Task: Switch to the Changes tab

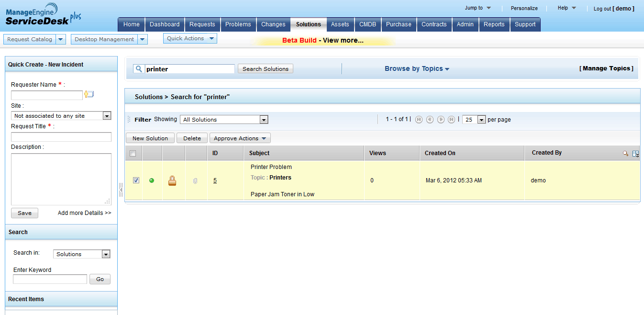Action: (273, 24)
